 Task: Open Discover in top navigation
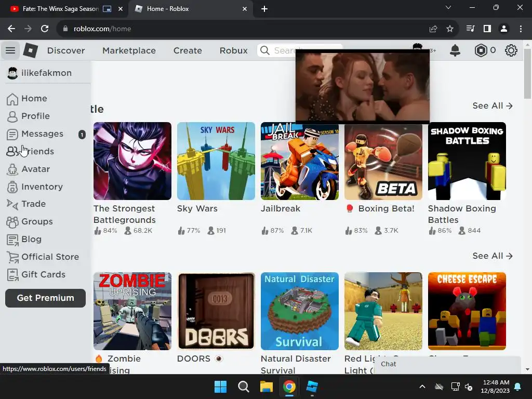point(66,50)
